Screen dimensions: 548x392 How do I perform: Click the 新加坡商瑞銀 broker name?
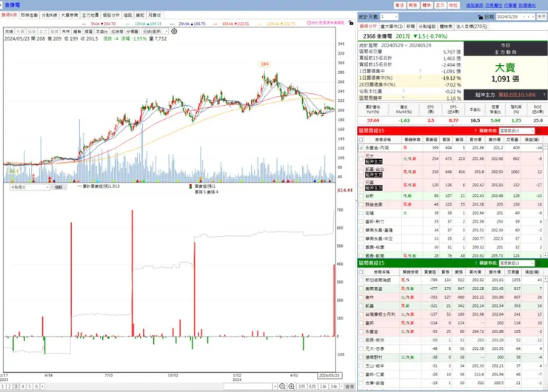378,280
